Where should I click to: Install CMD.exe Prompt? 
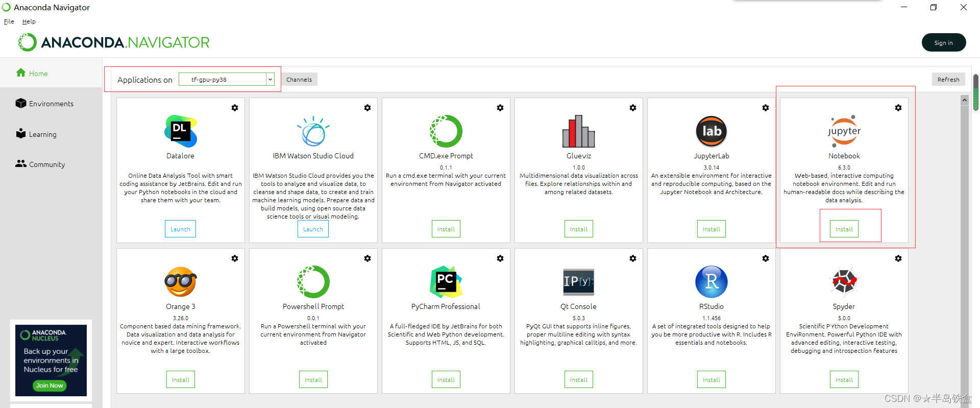[446, 229]
